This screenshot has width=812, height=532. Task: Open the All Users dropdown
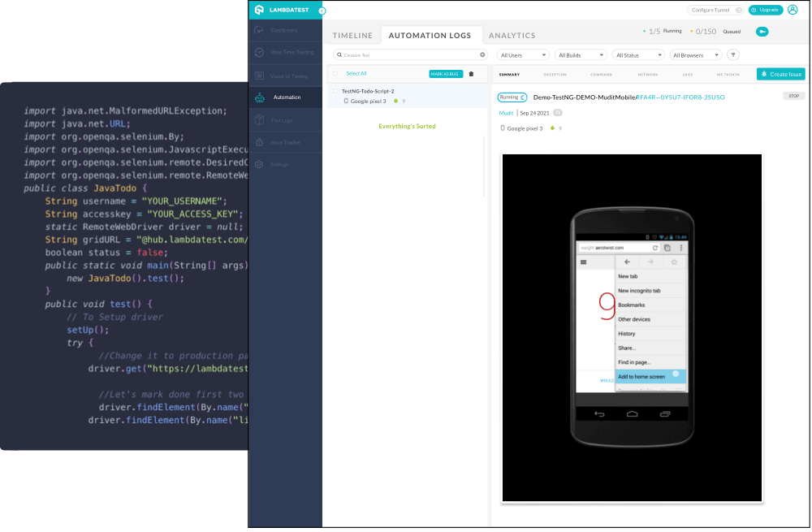click(522, 55)
